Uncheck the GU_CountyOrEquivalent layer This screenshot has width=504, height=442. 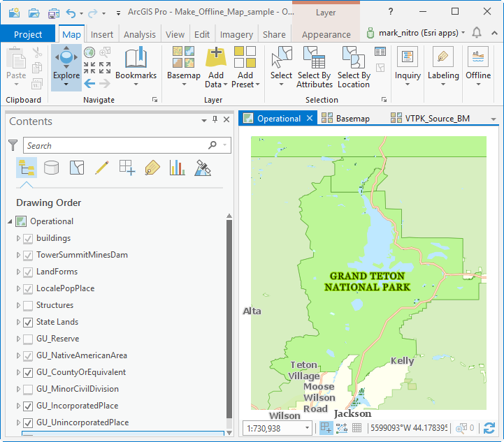[28, 373]
